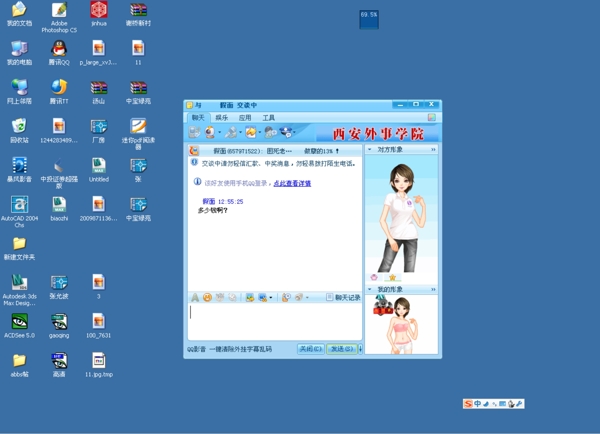Toggle Chinese mode 中 on input bar
The width and height of the screenshot is (600, 434).
click(477, 404)
